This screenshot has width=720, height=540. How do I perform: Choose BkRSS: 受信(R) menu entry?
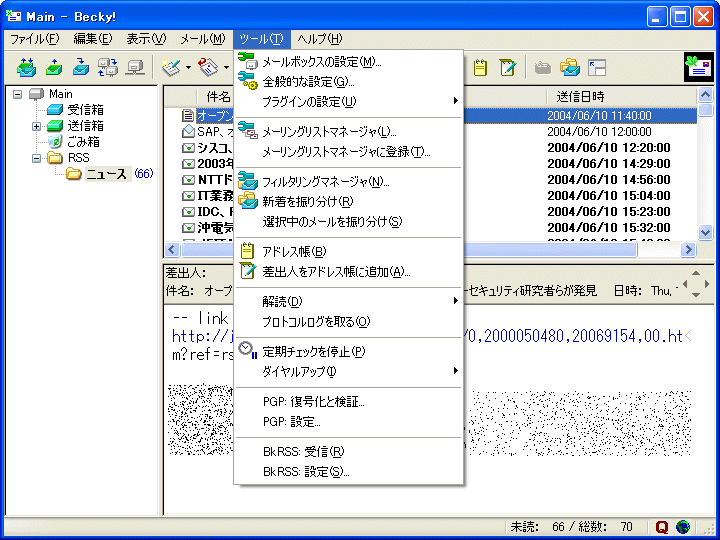point(349,452)
